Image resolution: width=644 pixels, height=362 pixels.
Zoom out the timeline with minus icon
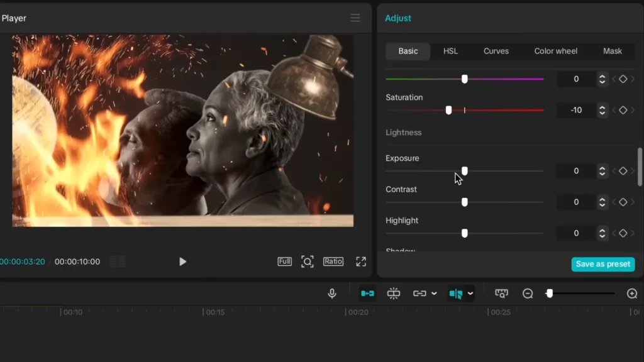[528, 293]
